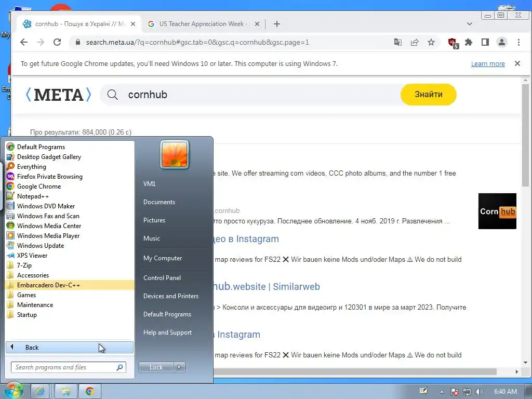This screenshot has width=532, height=399.
Task: Open Chrome tab search chevron
Action: point(470,24)
